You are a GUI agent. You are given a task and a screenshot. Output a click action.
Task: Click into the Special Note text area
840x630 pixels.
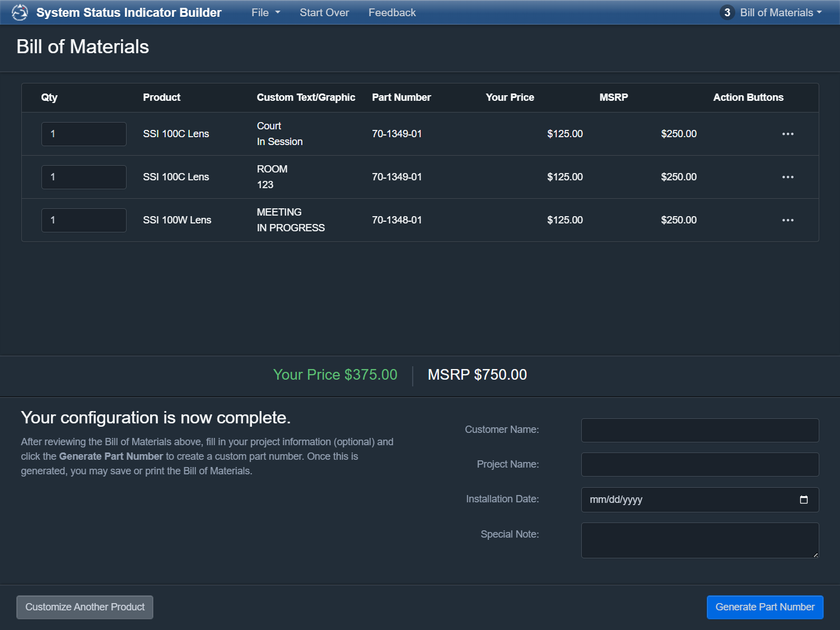pyautogui.click(x=700, y=540)
